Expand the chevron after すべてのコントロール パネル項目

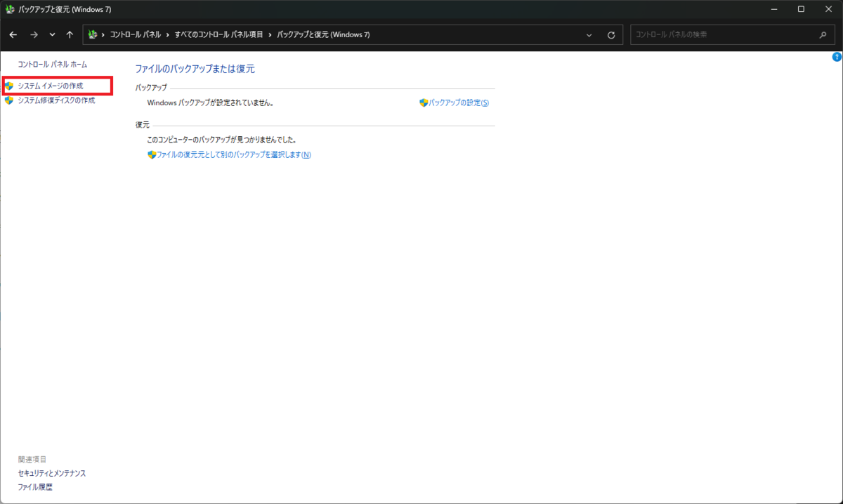(270, 34)
